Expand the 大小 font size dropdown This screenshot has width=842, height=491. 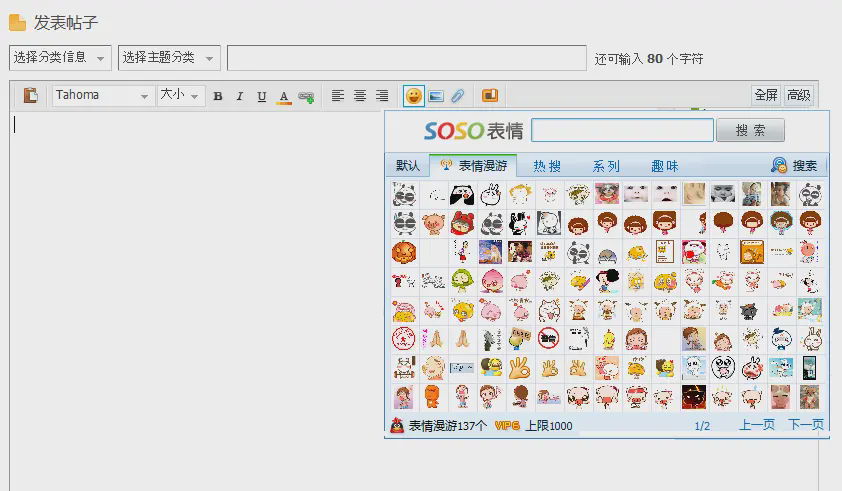[x=180, y=96]
